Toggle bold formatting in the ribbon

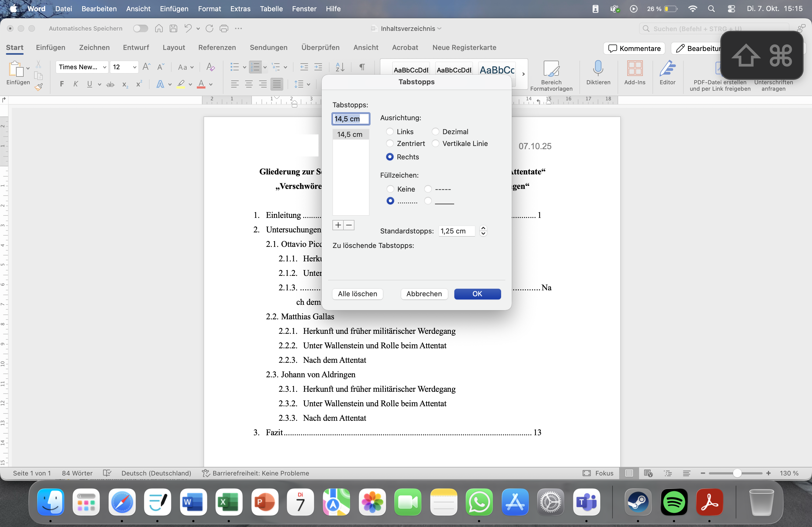click(62, 84)
